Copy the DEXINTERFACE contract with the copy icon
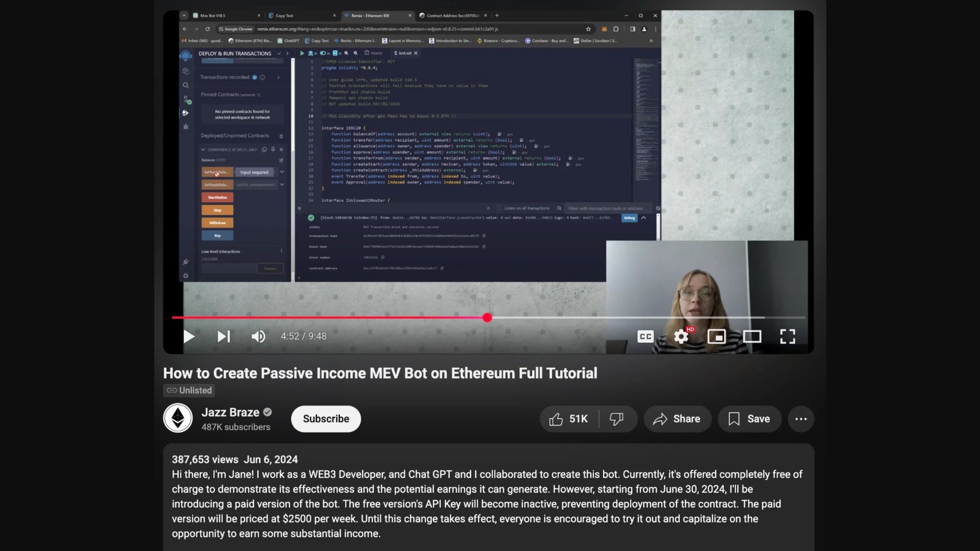Screen dimensions: 980x551 tap(264, 150)
